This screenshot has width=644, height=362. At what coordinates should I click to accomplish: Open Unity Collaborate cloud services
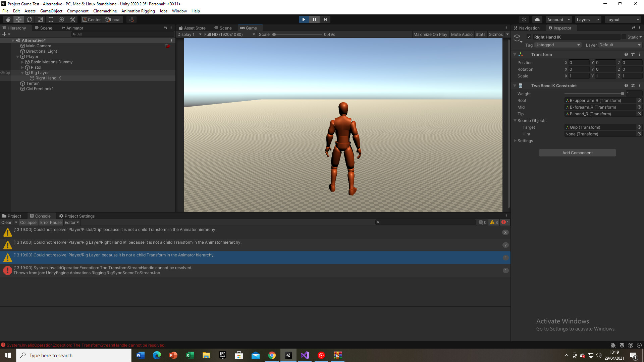[537, 19]
